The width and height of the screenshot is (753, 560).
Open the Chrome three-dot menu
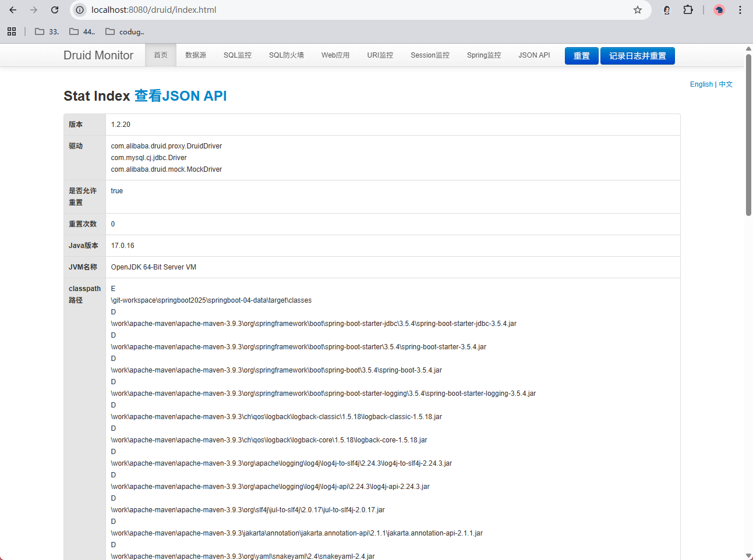[740, 10]
